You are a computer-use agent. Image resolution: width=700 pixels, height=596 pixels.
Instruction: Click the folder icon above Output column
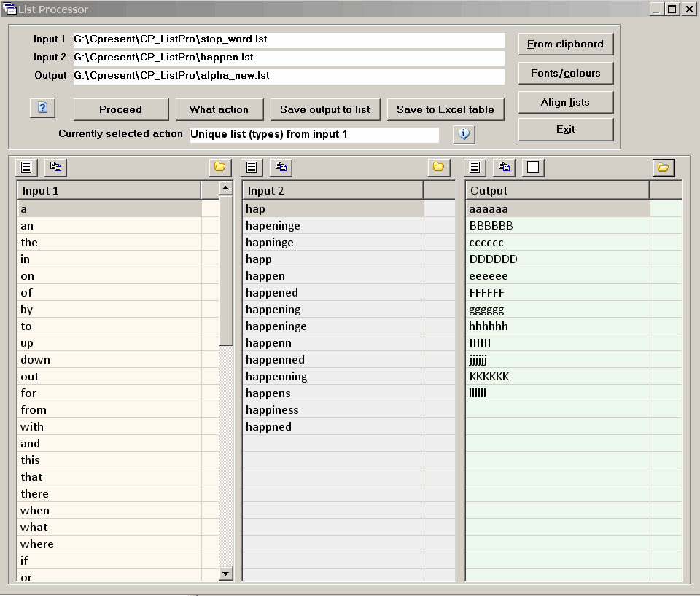(663, 168)
